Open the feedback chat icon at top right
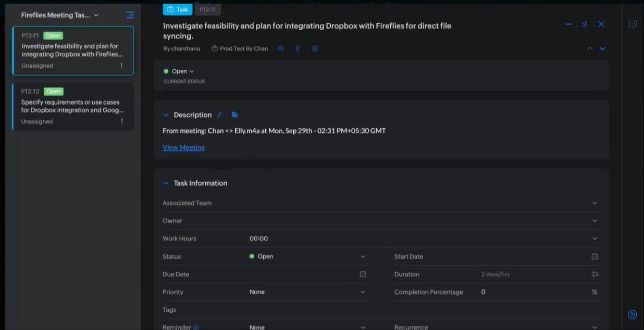Screen dimensions: 644x330 coord(633,24)
